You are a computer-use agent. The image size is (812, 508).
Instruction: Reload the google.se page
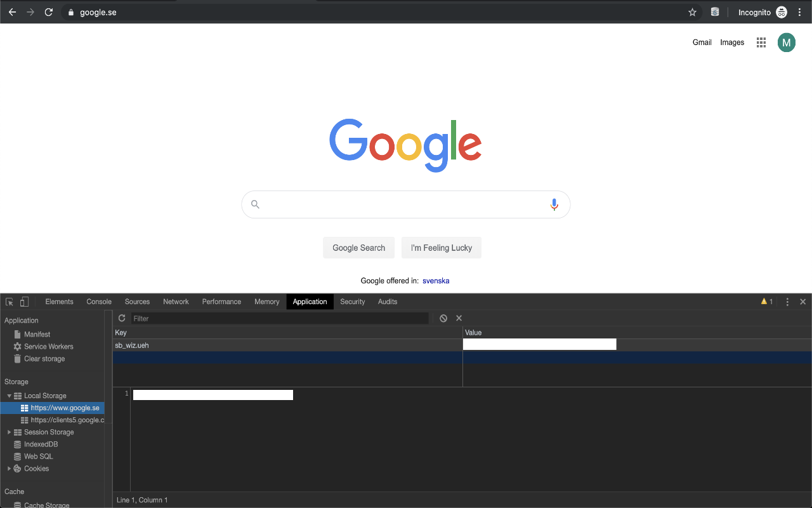click(x=48, y=12)
